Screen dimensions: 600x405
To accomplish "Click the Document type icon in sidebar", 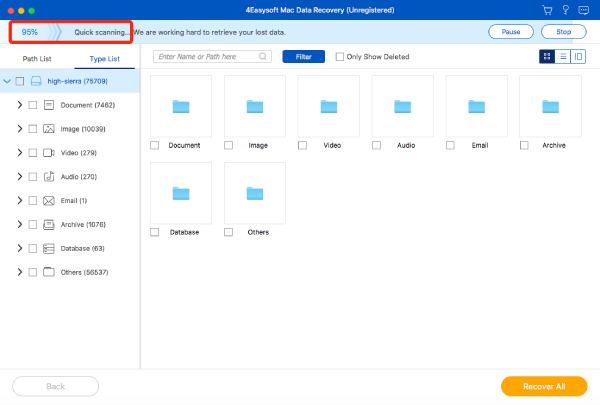I will tap(49, 105).
